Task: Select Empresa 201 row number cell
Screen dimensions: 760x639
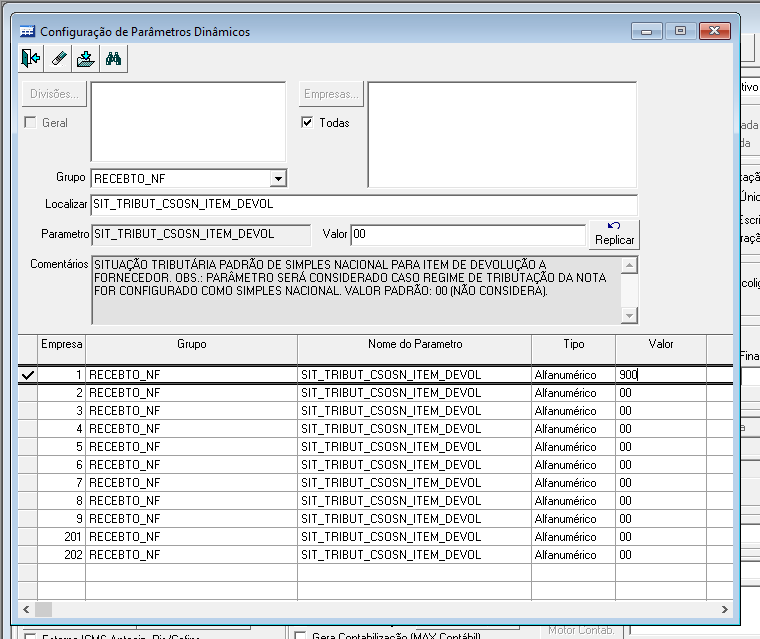Action: click(62, 537)
